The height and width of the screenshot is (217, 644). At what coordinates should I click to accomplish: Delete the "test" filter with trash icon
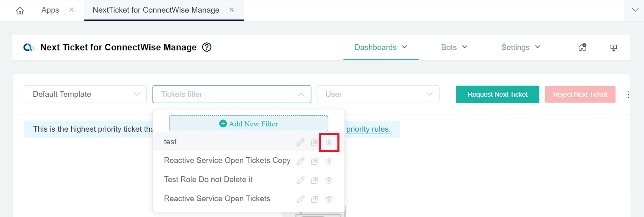coord(329,142)
